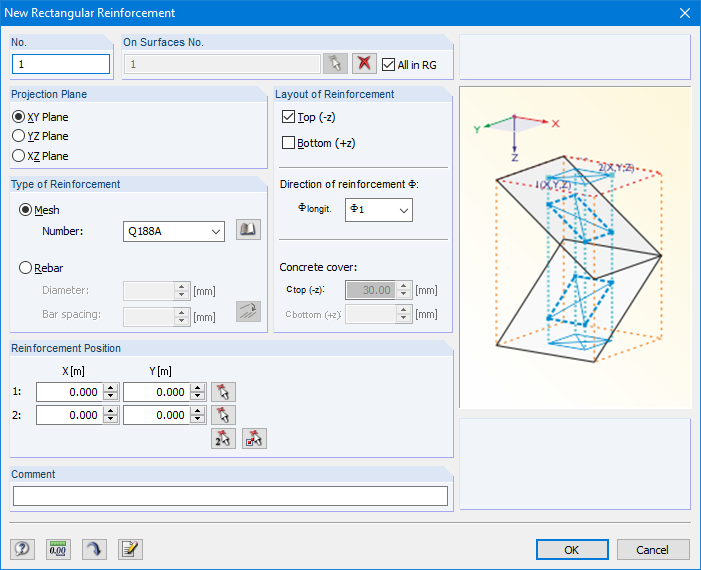The image size is (701, 570).
Task: Increase row 1 X value with spinner
Action: point(110,388)
